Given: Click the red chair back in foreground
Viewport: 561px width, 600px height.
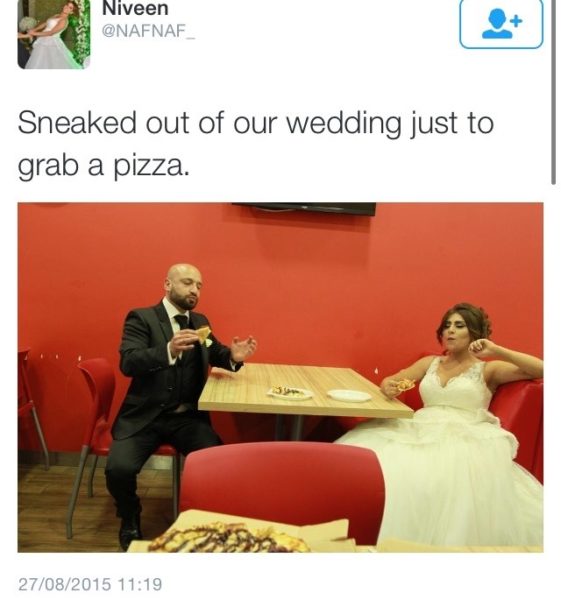Looking at the screenshot, I should coord(282,492).
